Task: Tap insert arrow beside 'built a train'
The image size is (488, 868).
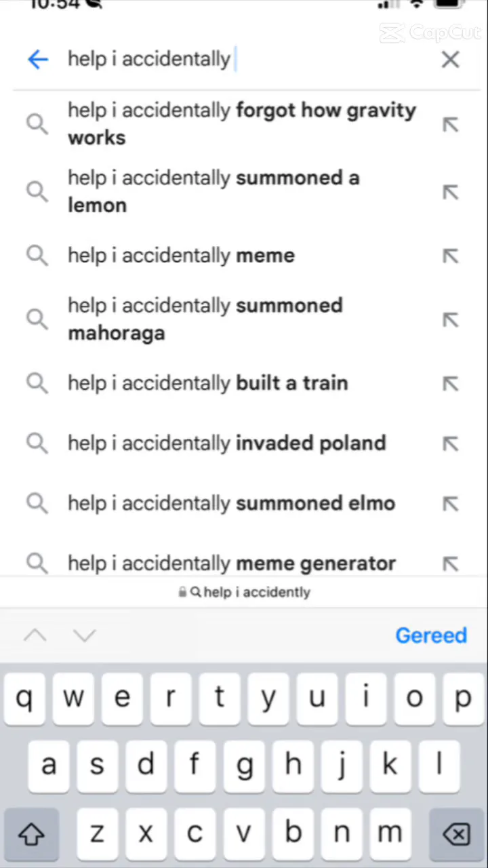Action: click(x=450, y=383)
